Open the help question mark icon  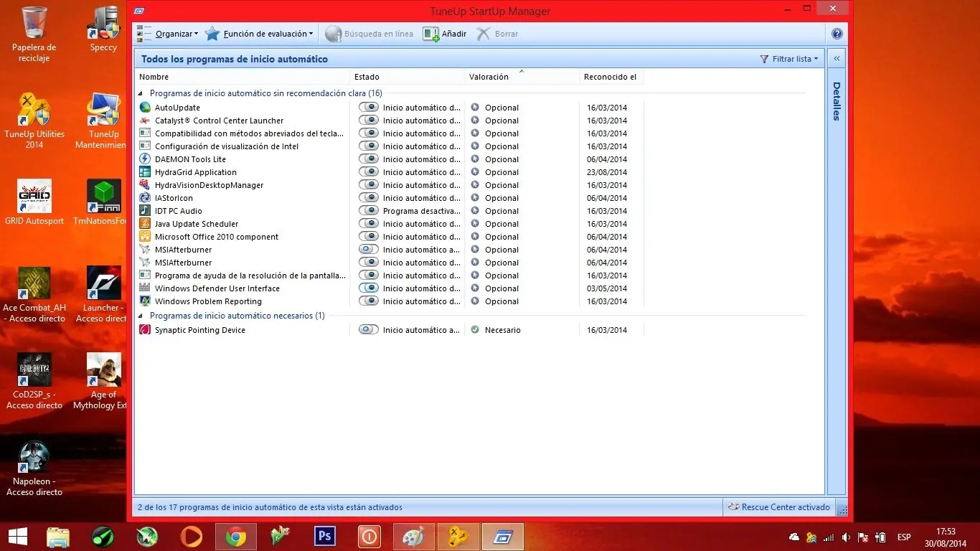coord(837,34)
